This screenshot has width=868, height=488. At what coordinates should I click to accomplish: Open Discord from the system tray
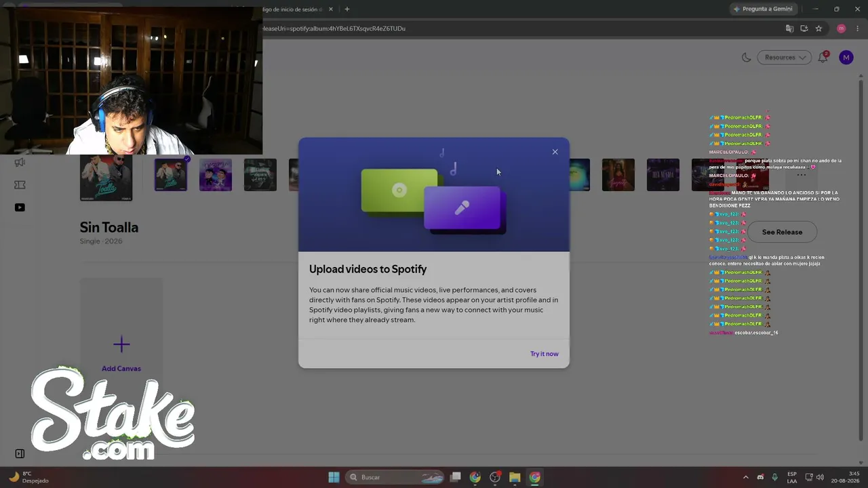click(760, 477)
